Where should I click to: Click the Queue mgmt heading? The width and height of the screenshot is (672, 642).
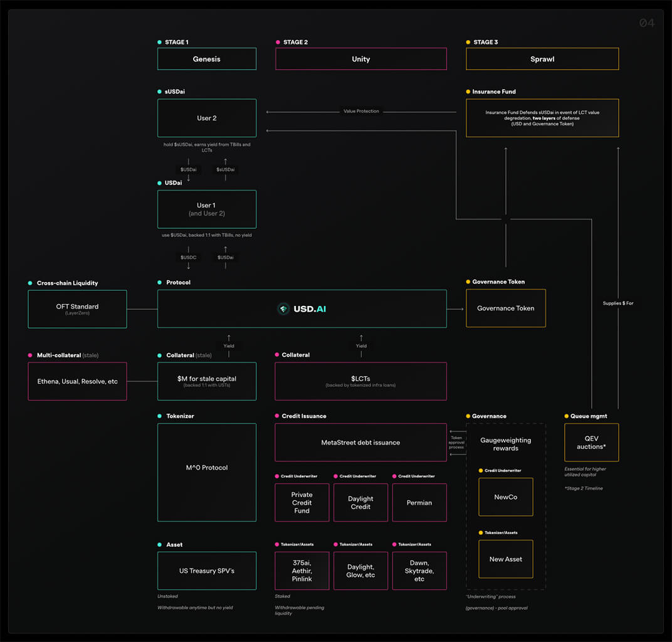(589, 416)
